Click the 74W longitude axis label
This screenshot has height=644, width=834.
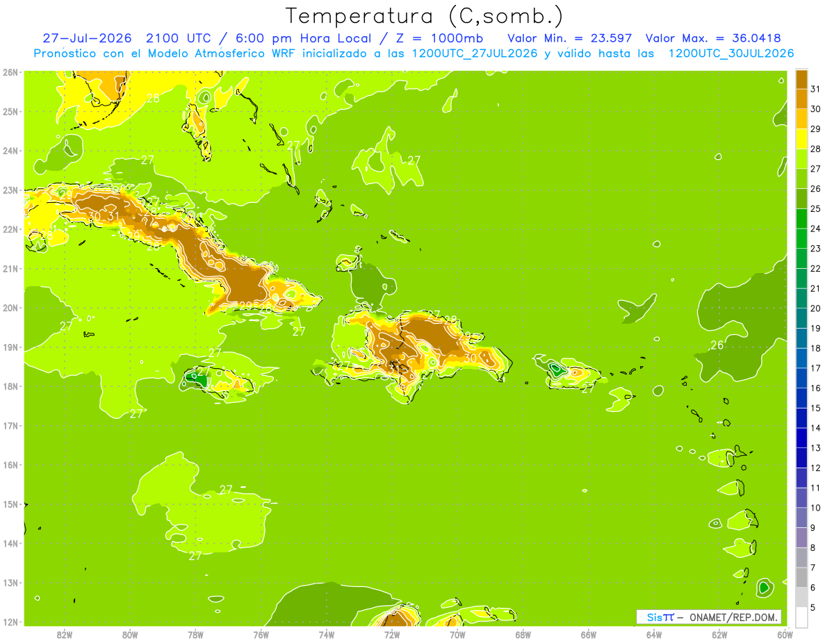(327, 634)
